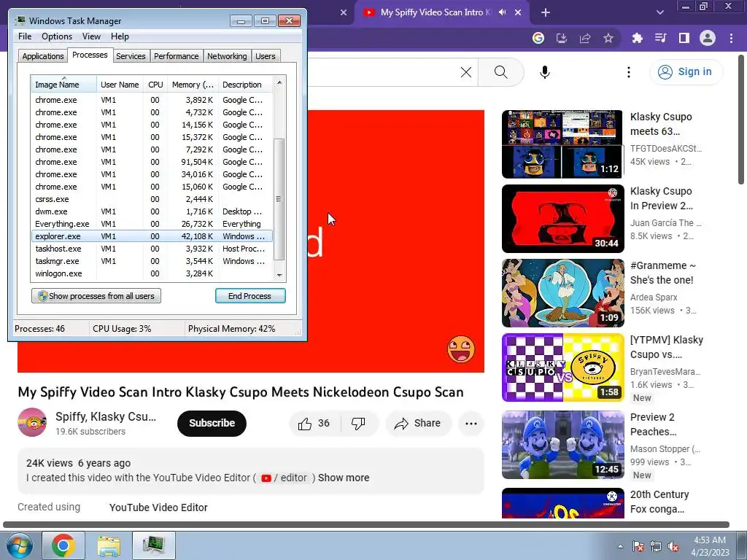Click the install app icon in address bar
Screen dimensions: 747x560
(562, 38)
